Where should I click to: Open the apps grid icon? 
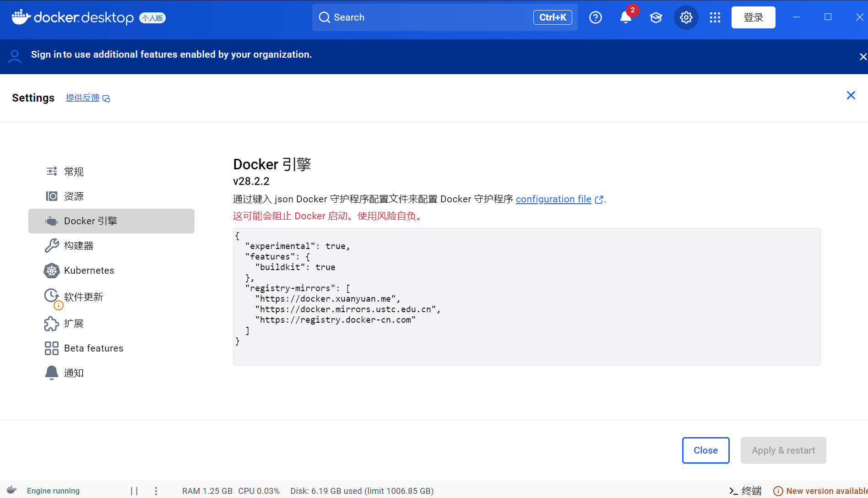pyautogui.click(x=715, y=17)
